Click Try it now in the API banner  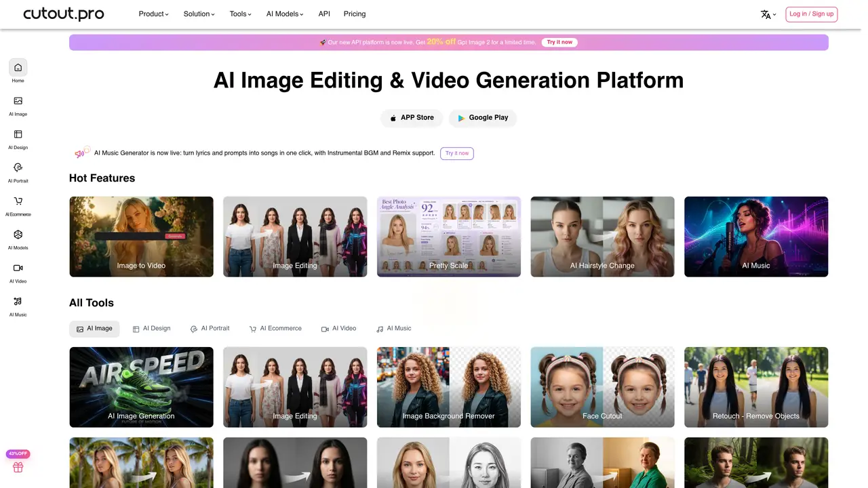click(559, 42)
